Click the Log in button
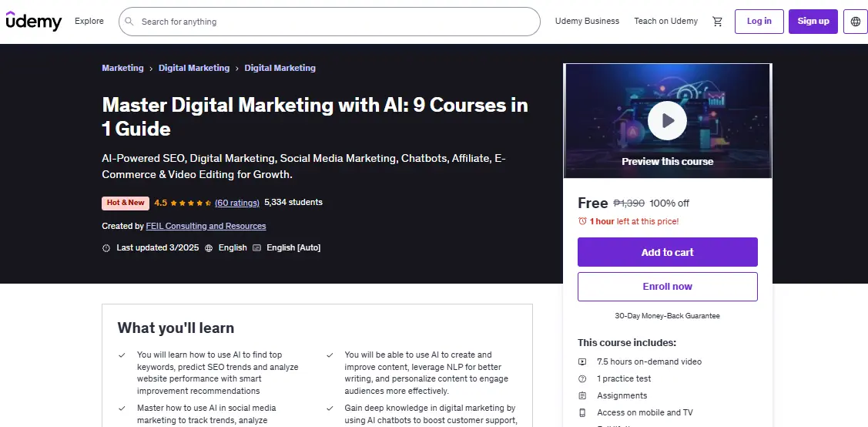868x427 pixels. (x=759, y=22)
